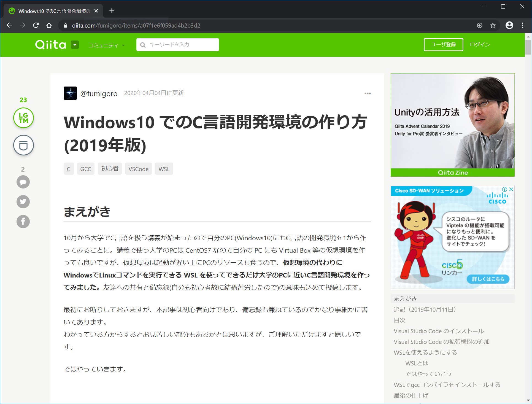The image size is (532, 404).
Task: Click the LGTM like button
Action: click(23, 118)
